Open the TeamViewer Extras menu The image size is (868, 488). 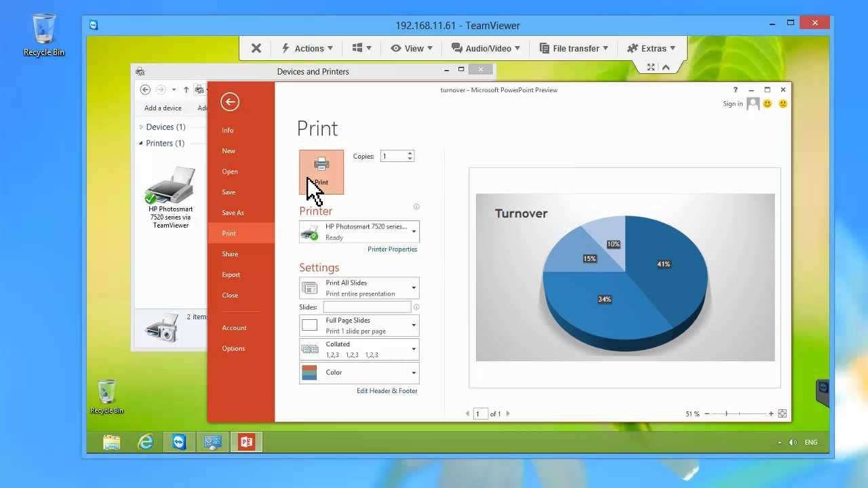[651, 48]
